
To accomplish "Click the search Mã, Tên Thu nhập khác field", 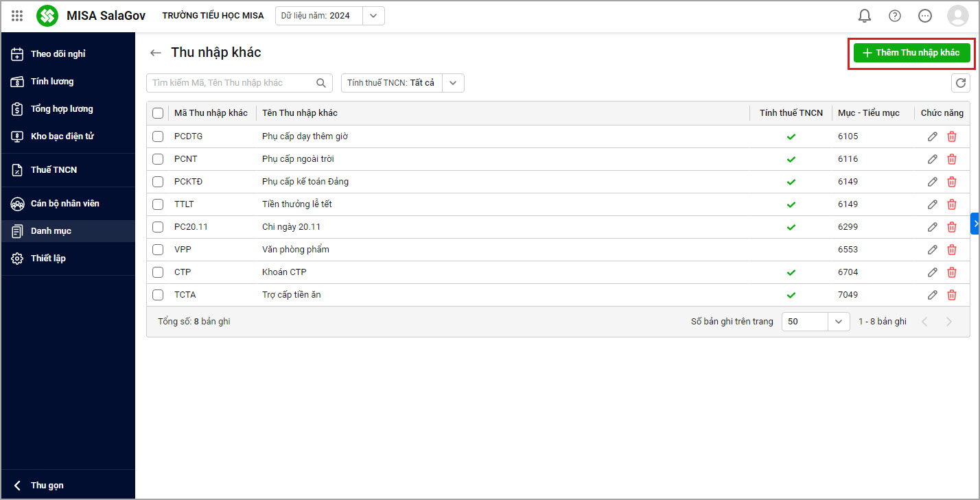I will click(240, 83).
